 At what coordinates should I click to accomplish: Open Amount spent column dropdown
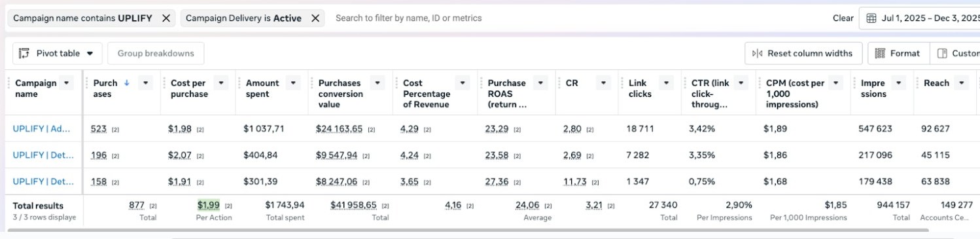294,83
